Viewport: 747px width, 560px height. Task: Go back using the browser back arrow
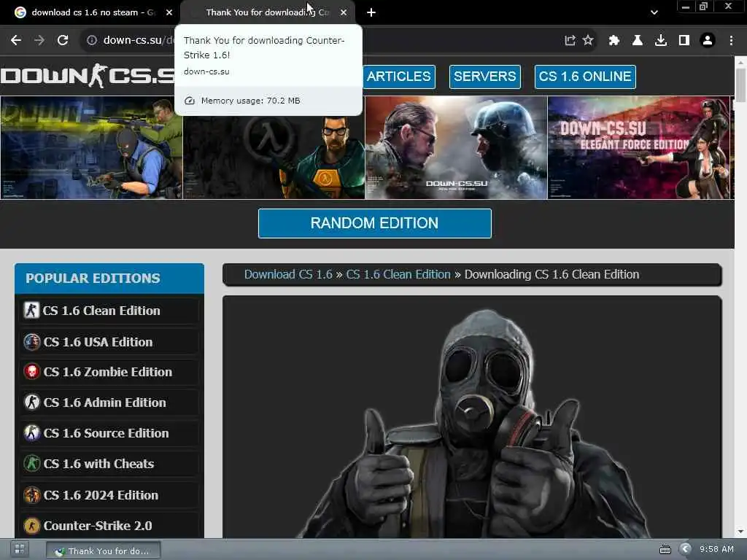[16, 41]
